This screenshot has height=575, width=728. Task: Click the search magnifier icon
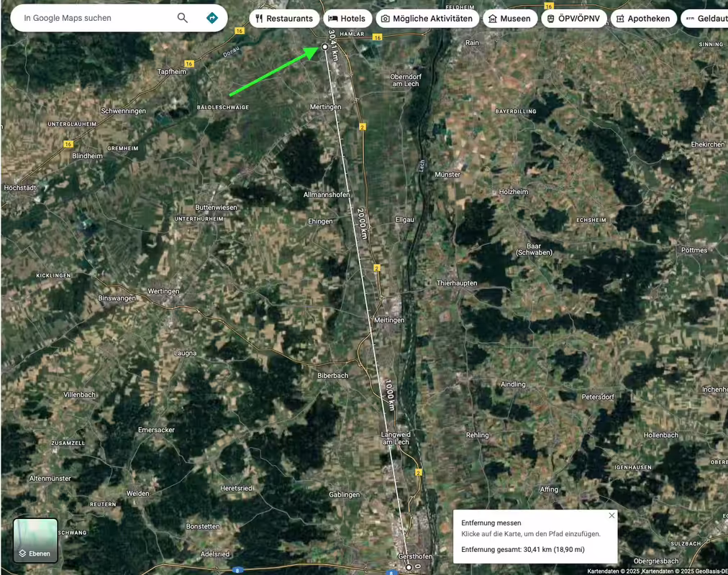tap(183, 18)
